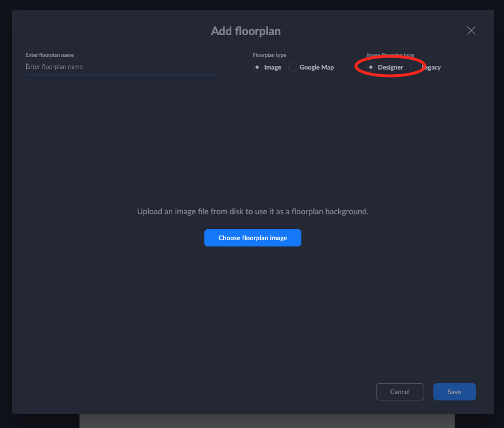
Task: Click the Google Map option label
Action: tap(316, 67)
